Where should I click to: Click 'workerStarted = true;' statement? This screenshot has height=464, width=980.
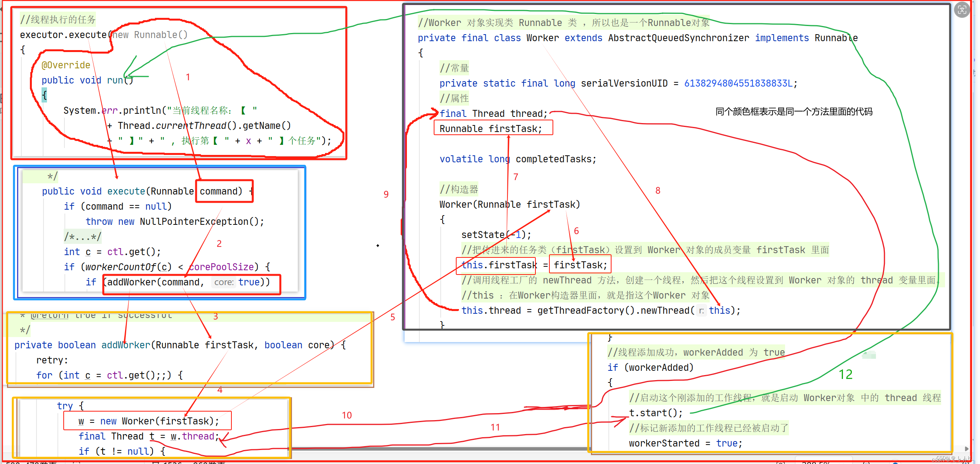pyautogui.click(x=686, y=443)
